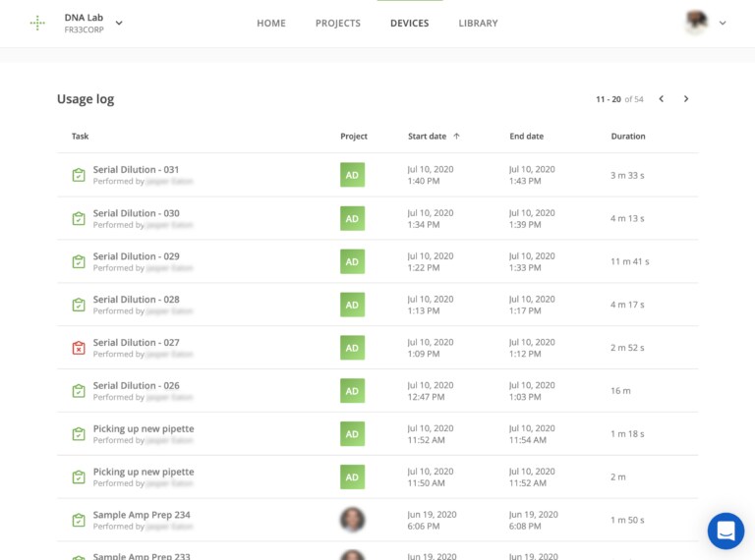The image size is (755, 560).
Task: Open the user account menu chevron
Action: click(x=723, y=23)
